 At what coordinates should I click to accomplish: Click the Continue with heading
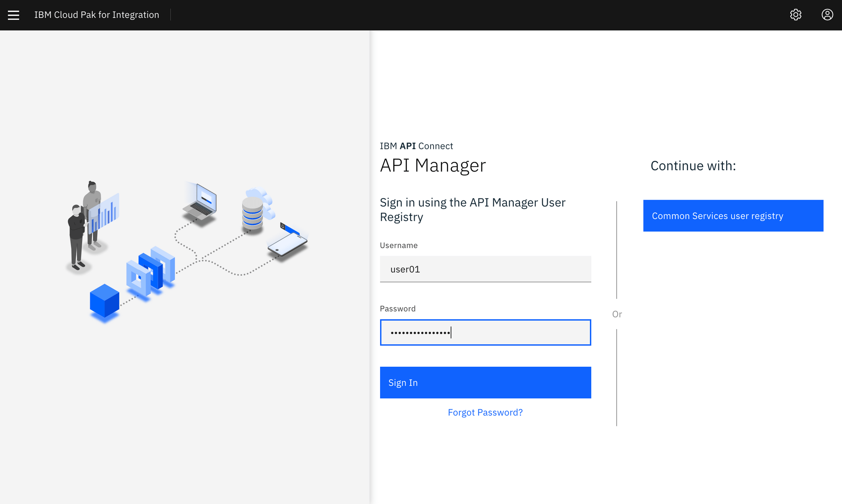693,165
